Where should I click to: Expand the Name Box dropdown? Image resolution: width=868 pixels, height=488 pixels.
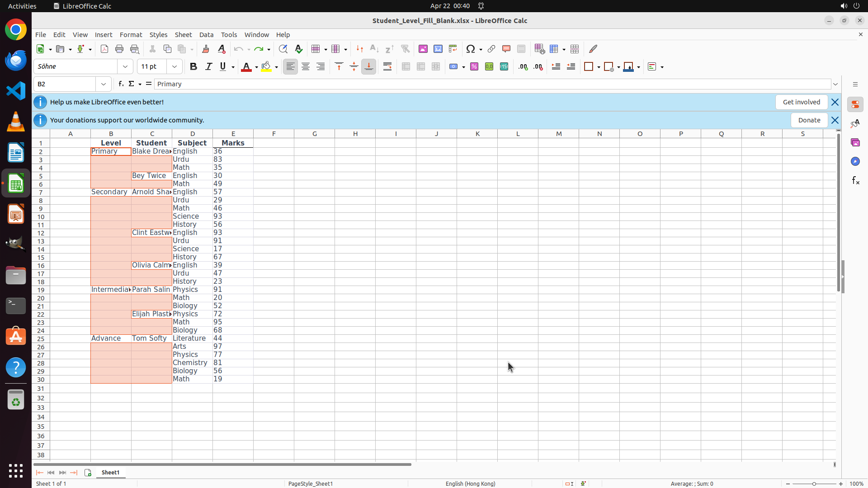pos(104,84)
